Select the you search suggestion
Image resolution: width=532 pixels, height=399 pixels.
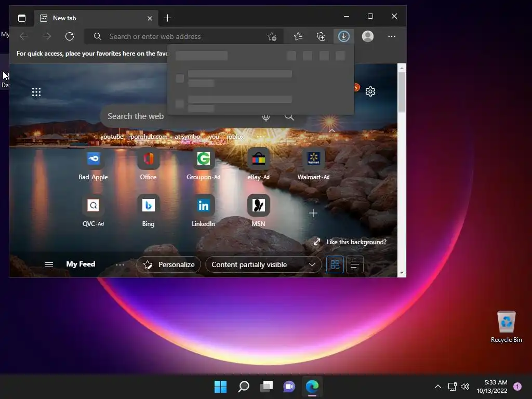coord(214,137)
